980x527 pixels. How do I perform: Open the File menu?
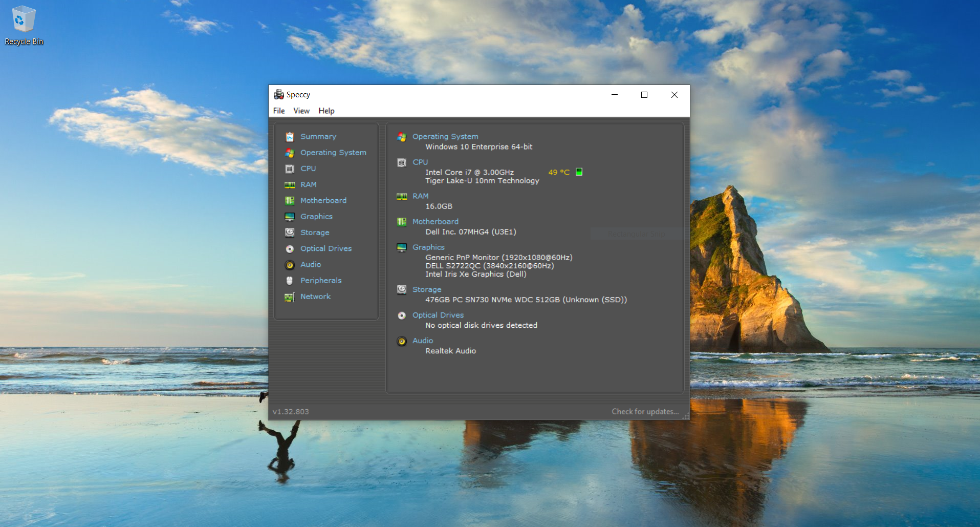pos(279,111)
